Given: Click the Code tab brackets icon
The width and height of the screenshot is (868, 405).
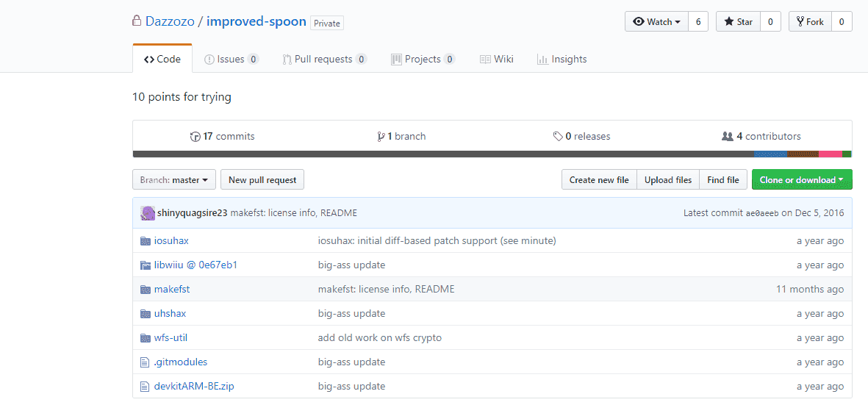Looking at the screenshot, I should point(149,60).
